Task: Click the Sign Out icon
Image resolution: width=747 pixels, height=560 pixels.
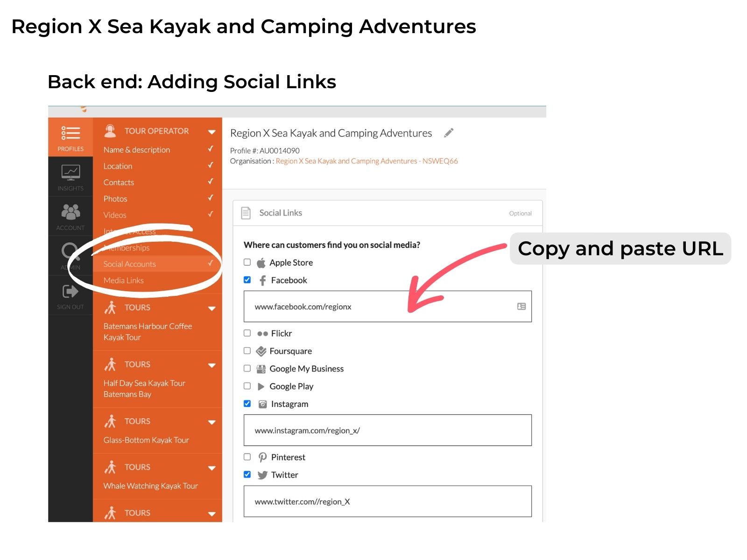Action: (x=70, y=291)
